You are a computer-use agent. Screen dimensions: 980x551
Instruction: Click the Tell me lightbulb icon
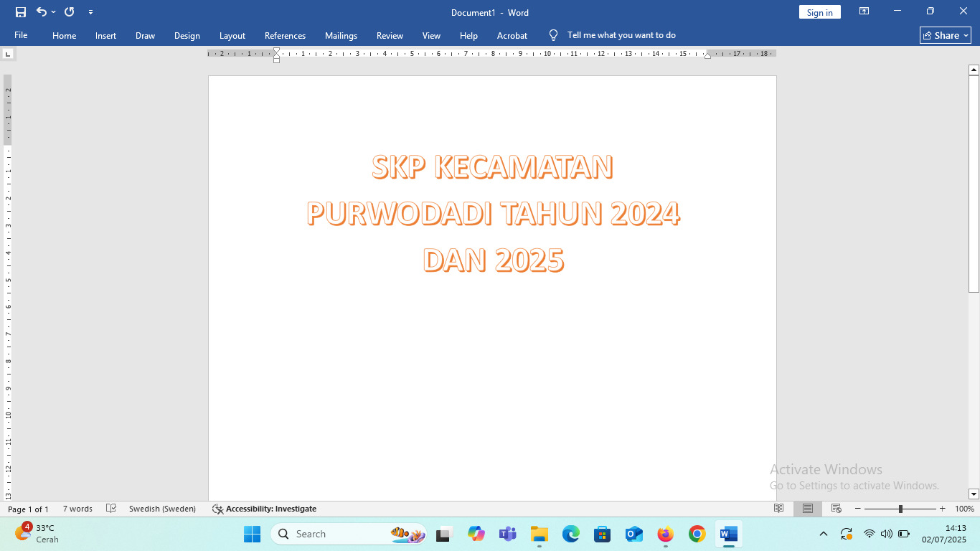click(x=553, y=35)
